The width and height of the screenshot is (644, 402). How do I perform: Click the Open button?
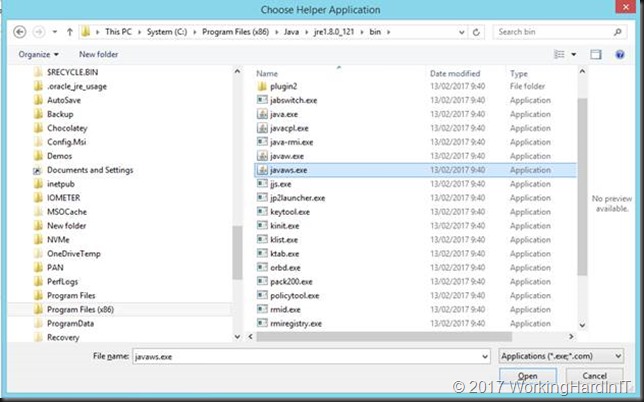[x=528, y=376]
